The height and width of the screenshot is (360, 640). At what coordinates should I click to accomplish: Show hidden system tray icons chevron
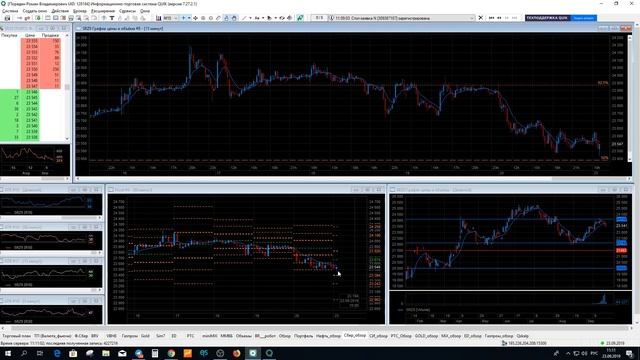pos(568,353)
